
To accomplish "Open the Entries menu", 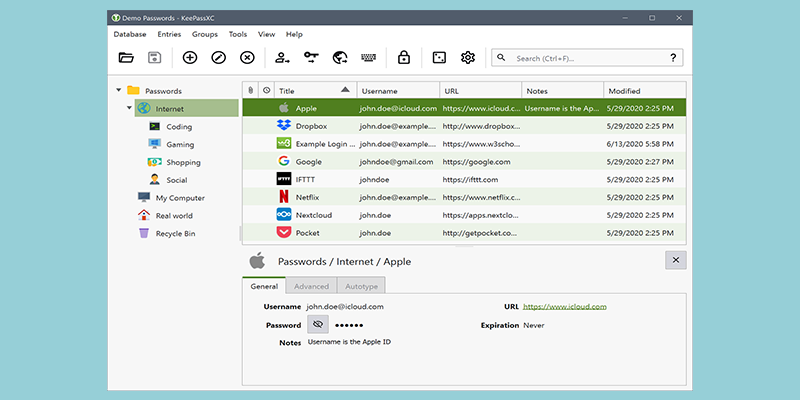I will pyautogui.click(x=169, y=34).
